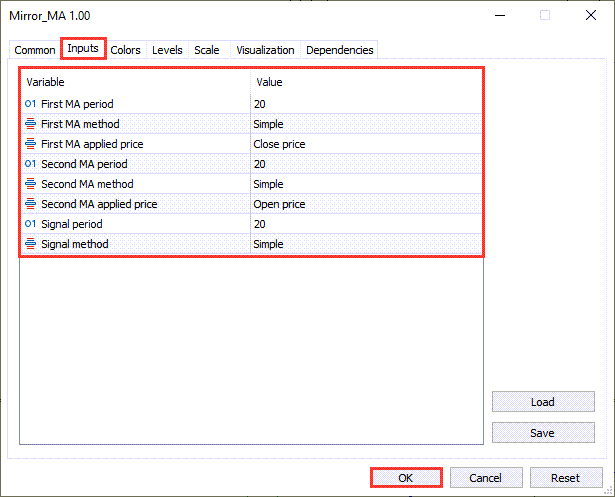Open Signal method value dropdown

[x=365, y=244]
